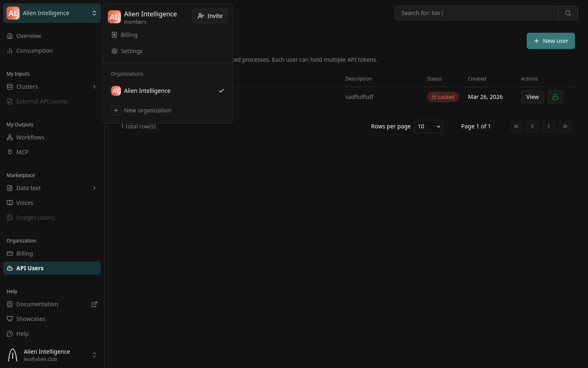The height and width of the screenshot is (368, 588).
Task: Click the Locked status badge
Action: (x=443, y=97)
